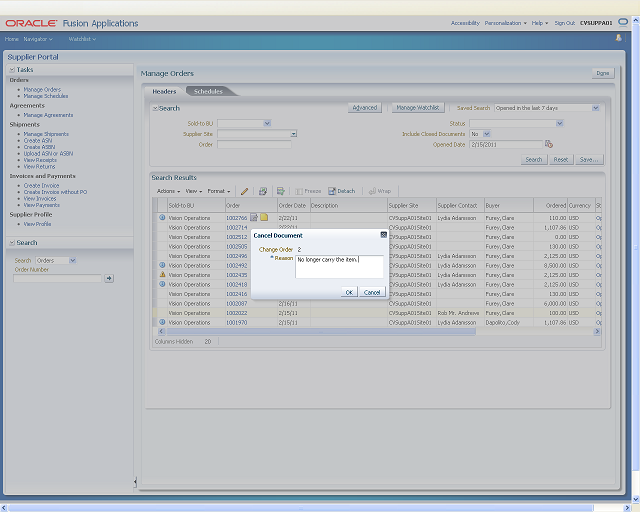Click inside the Reason text box

(x=339, y=267)
